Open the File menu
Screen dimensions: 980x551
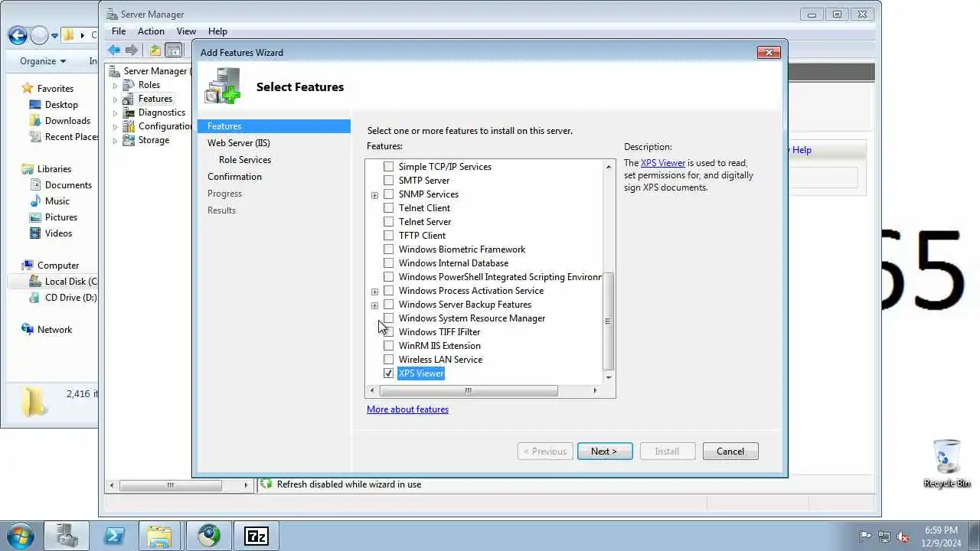pos(119,31)
